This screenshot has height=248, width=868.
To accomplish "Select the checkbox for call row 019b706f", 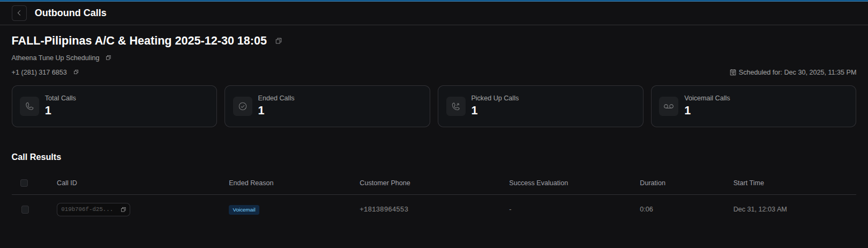I will click(x=25, y=209).
